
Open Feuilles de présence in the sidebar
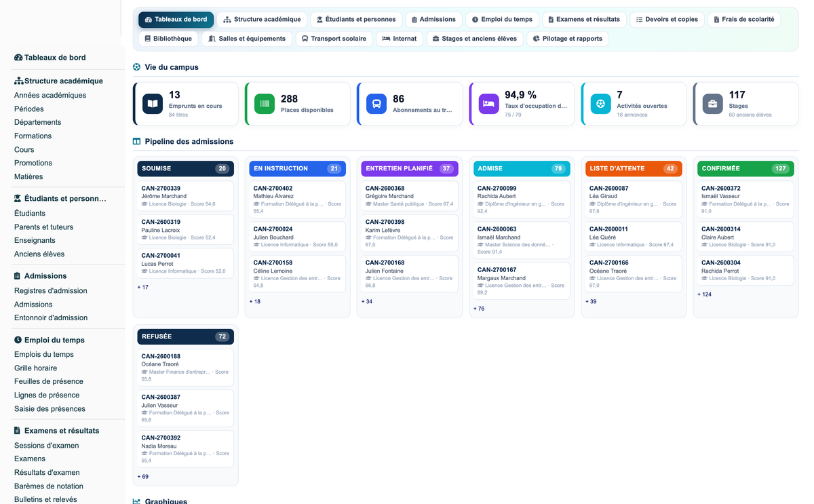click(x=49, y=382)
